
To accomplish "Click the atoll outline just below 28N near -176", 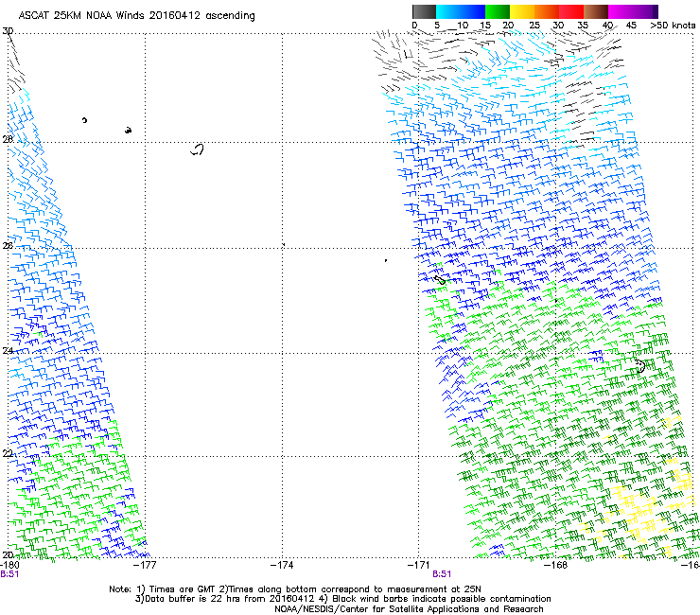I will pyautogui.click(x=198, y=149).
